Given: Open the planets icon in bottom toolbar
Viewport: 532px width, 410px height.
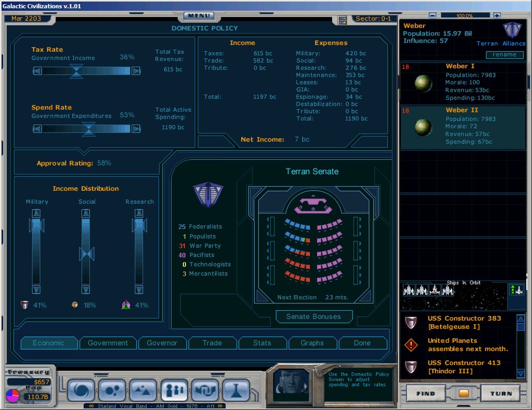Looking at the screenshot, I should click(112, 390).
